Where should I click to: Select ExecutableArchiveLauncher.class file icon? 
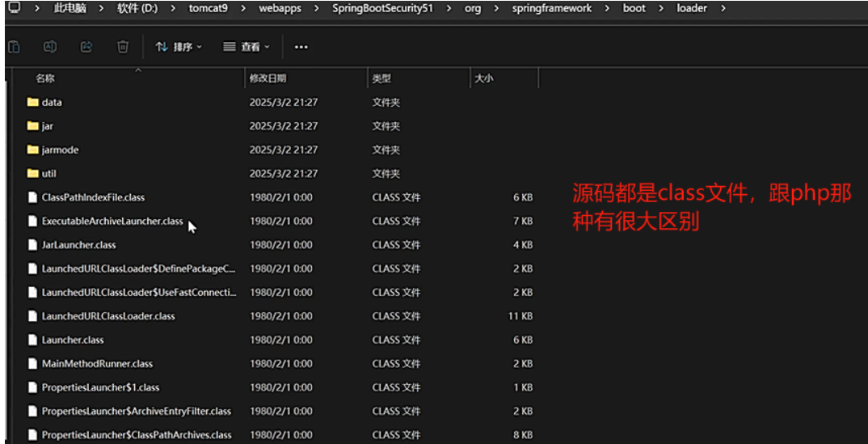click(x=33, y=221)
